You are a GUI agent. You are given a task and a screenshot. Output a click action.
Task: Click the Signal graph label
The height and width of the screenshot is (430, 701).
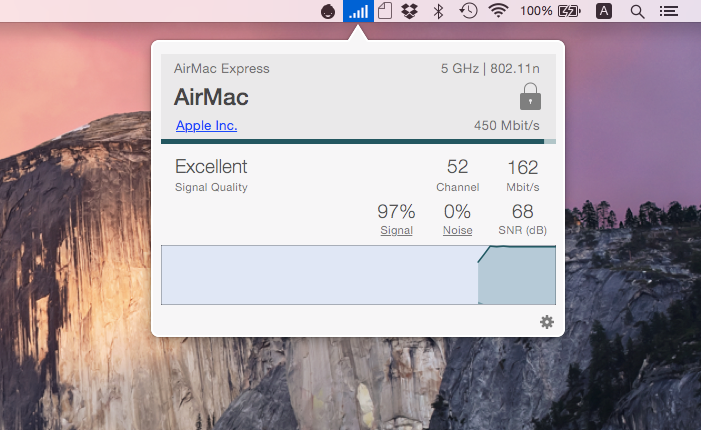(397, 230)
